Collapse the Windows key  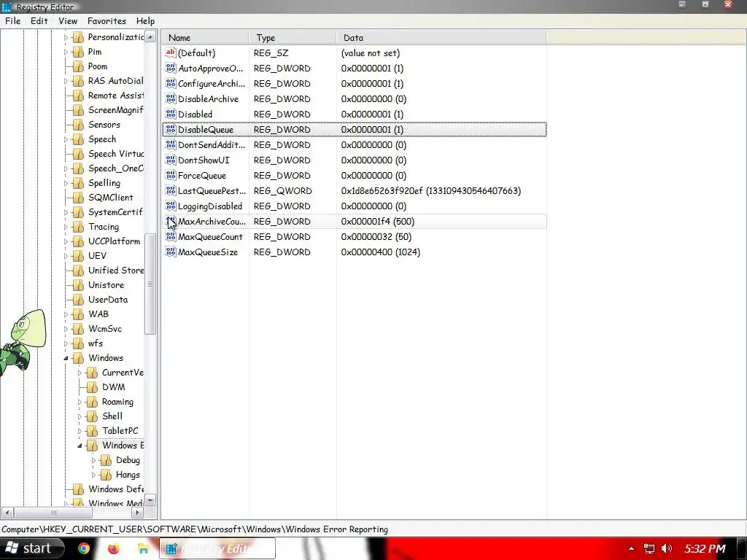click(66, 358)
